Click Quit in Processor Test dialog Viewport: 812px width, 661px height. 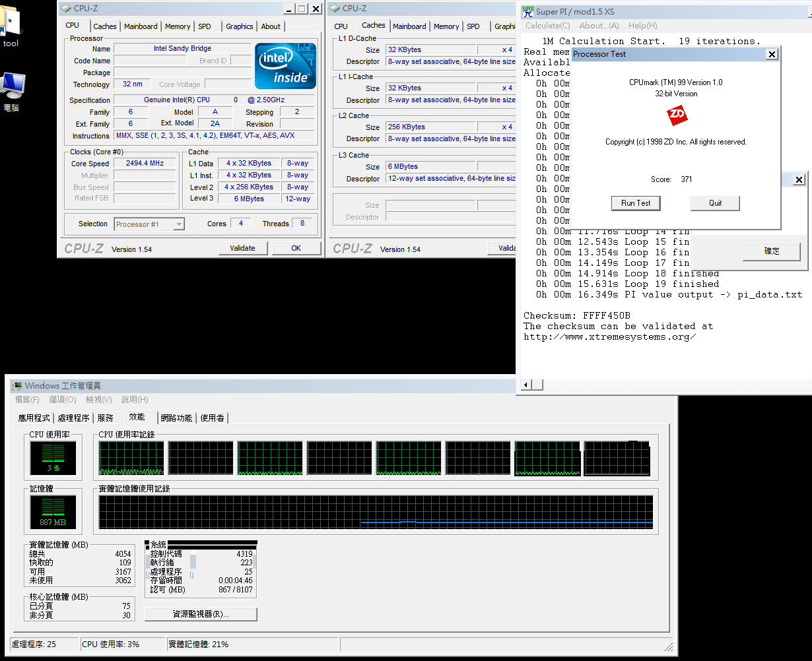tap(716, 203)
